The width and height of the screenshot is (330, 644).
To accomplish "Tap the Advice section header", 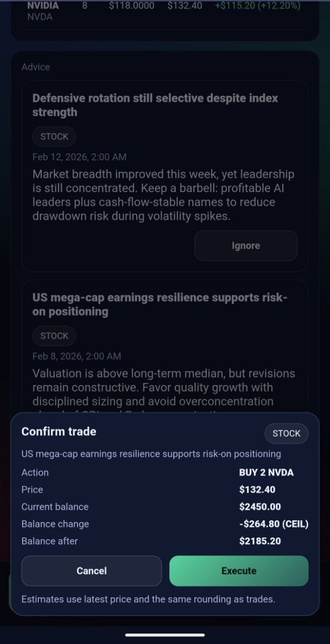I will 35,67.
